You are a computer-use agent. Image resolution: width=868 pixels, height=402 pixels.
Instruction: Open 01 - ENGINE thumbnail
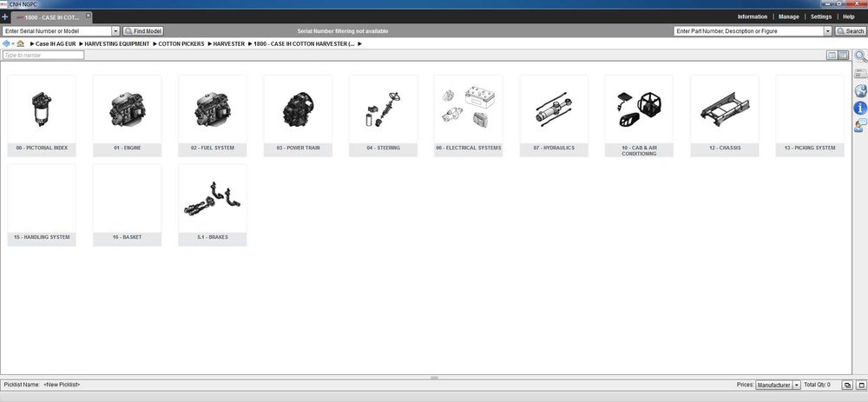(x=128, y=115)
